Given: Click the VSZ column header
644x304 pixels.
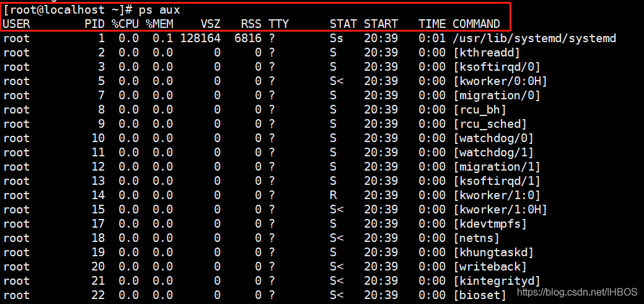Looking at the screenshot, I should (x=210, y=24).
